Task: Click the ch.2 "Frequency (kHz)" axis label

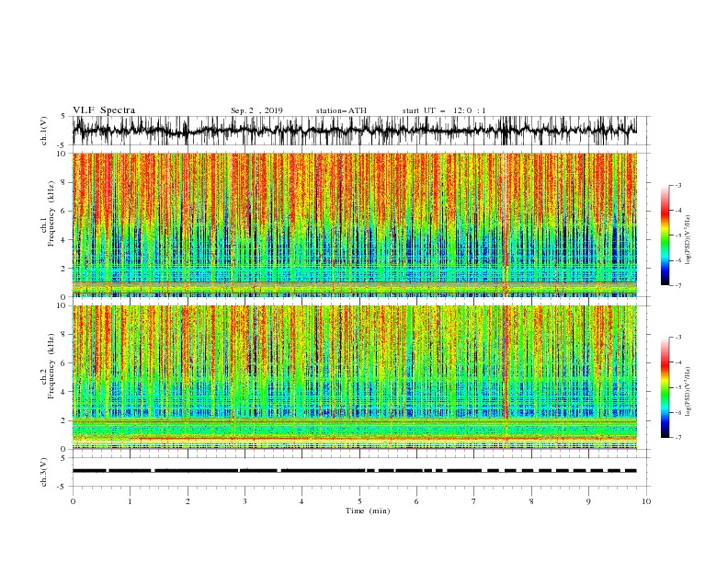Action: [x=51, y=367]
